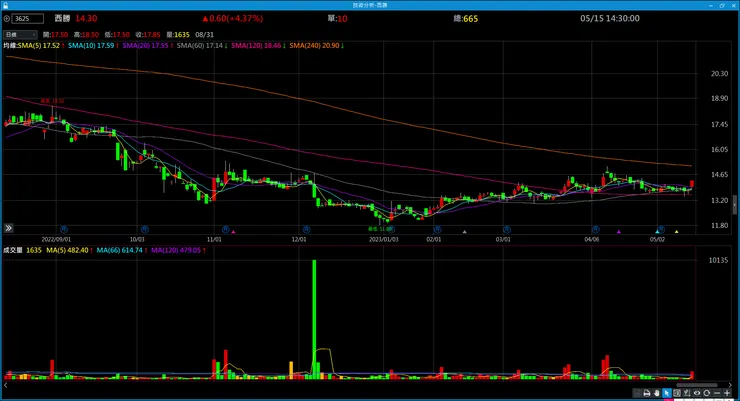Click the 08/31 date in OHLC row
The height and width of the screenshot is (401, 740).
click(x=204, y=34)
